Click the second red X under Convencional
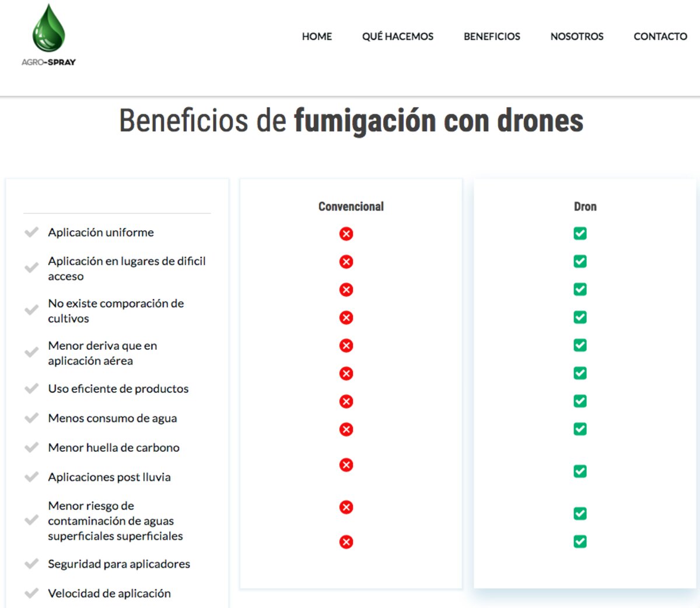 [346, 262]
